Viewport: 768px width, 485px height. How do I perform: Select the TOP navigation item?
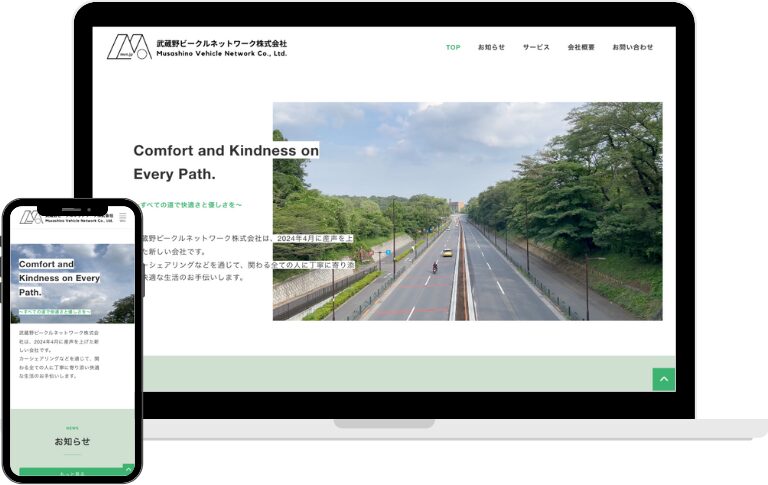point(453,47)
